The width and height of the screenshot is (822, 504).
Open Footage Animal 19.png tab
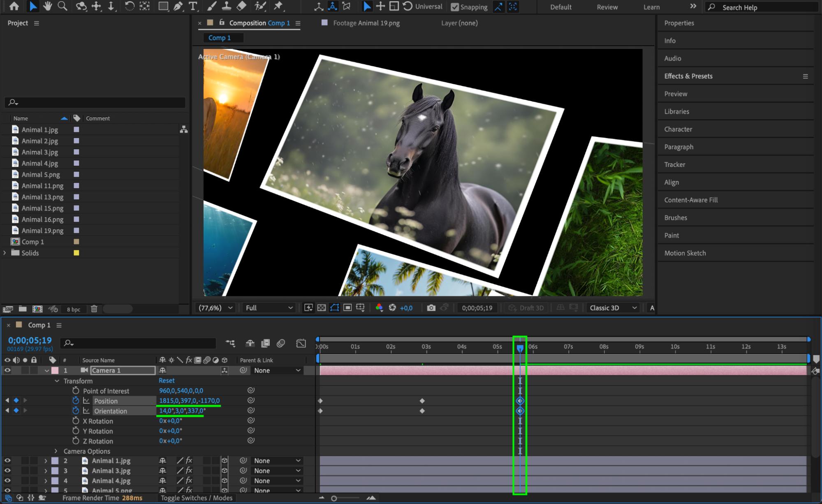click(x=366, y=23)
